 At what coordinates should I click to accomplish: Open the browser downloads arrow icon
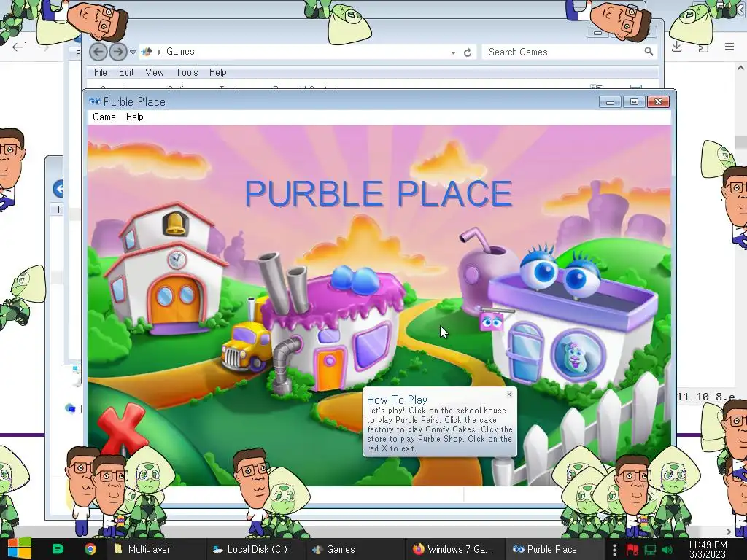[x=677, y=47]
